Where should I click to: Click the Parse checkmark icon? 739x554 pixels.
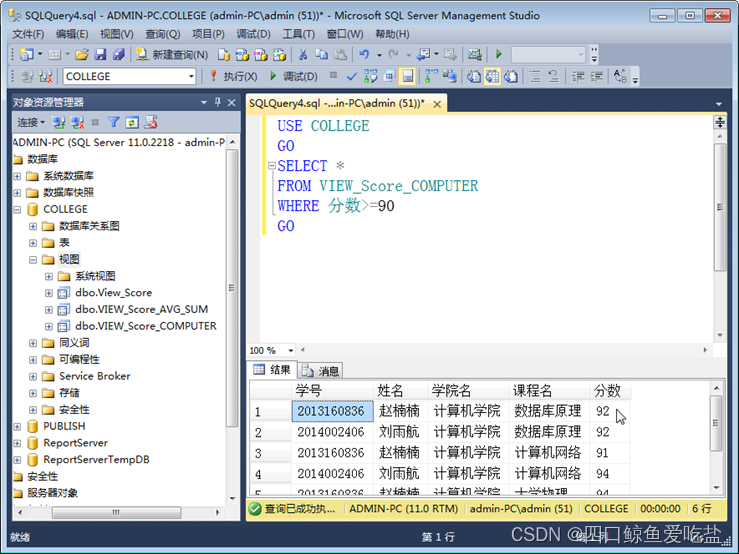(x=352, y=76)
